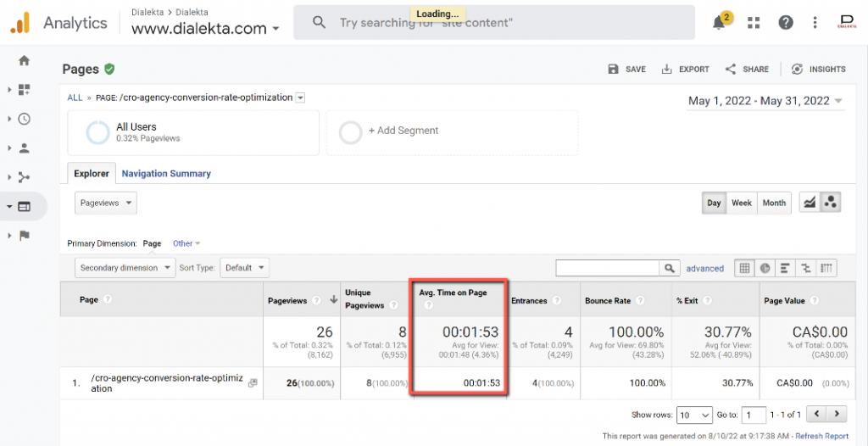Sort by the Entrances column header

(529, 300)
